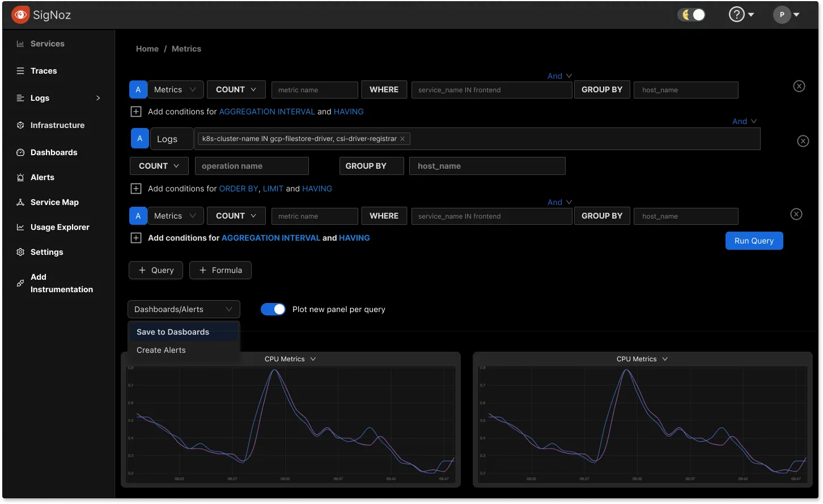This screenshot has width=823, height=504.
Task: Expand left CPU Metrics panel menu
Action: tap(313, 359)
